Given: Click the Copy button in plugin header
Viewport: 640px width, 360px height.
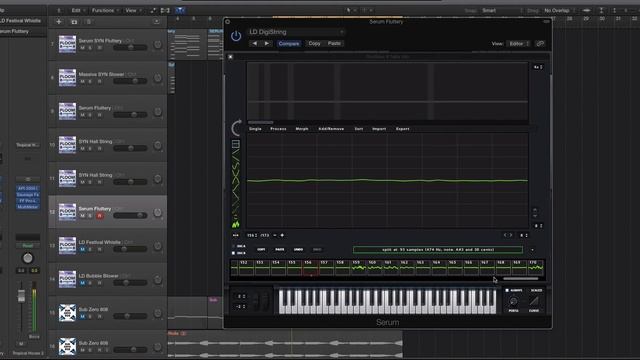Looking at the screenshot, I should tap(314, 43).
